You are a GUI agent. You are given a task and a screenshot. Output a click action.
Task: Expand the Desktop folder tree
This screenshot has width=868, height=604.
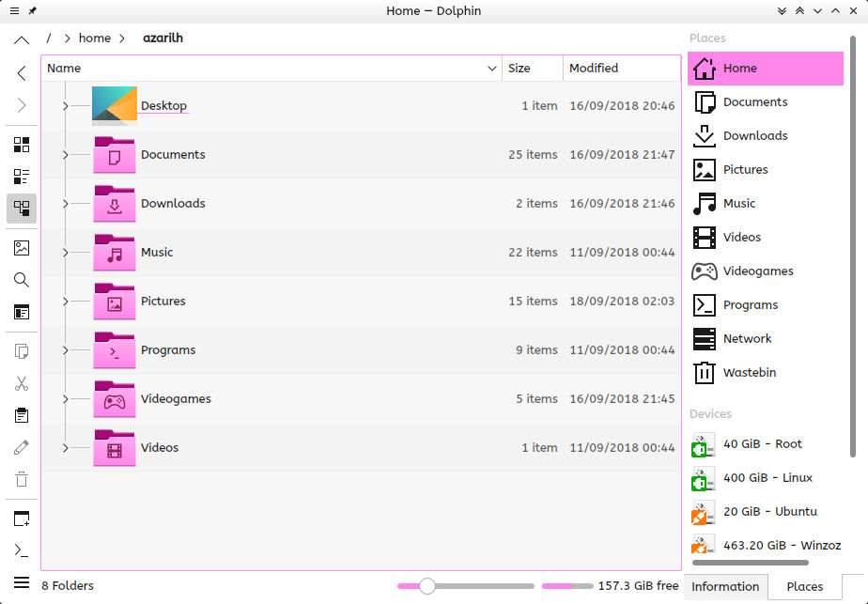pos(66,106)
